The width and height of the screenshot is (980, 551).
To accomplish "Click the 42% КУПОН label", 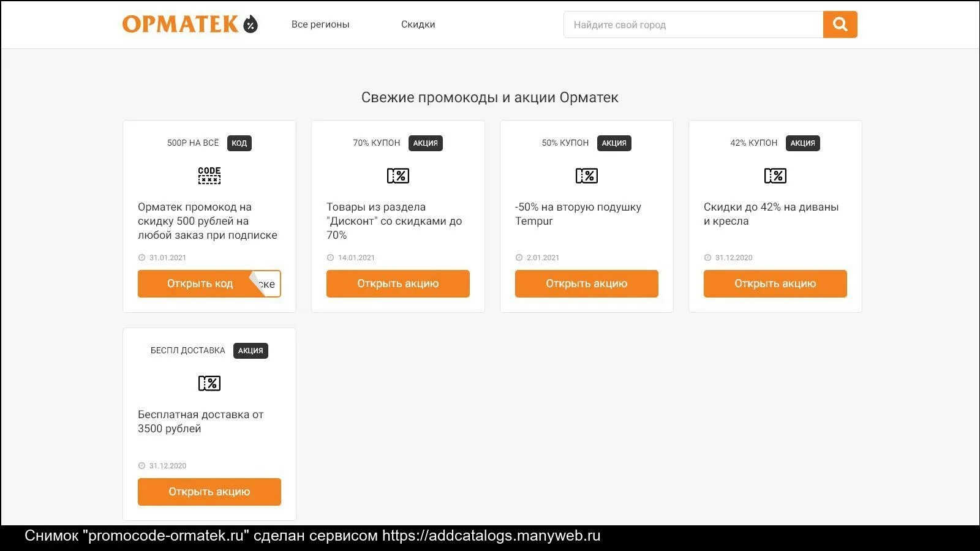I will click(754, 143).
